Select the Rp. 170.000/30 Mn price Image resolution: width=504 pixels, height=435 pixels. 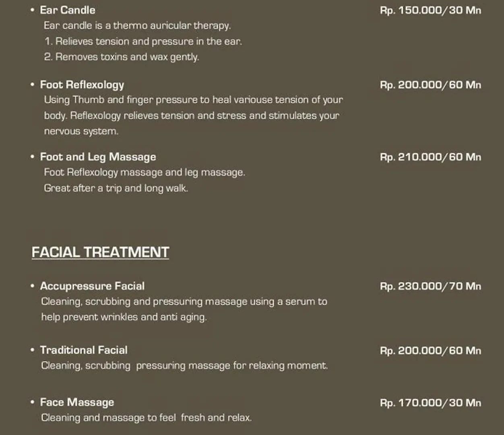tap(430, 403)
